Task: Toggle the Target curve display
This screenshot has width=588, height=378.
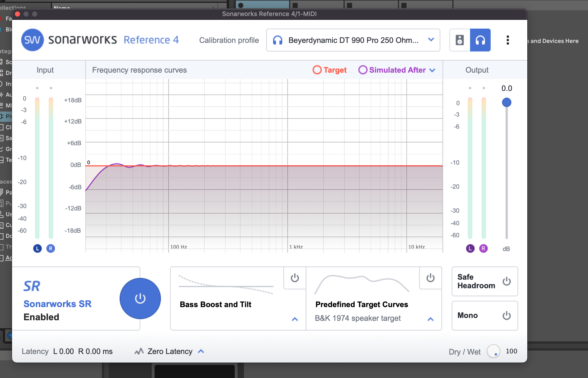Action: [x=329, y=70]
